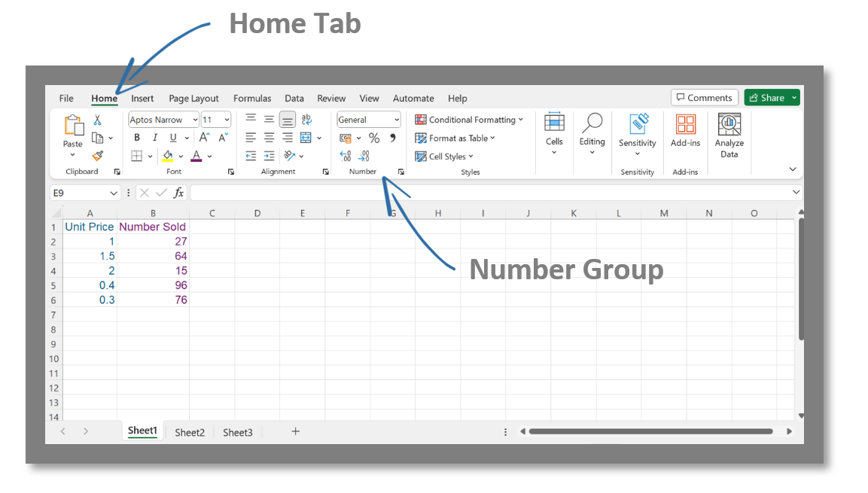Toggle Italic formatting
The image size is (868, 493).
point(155,138)
